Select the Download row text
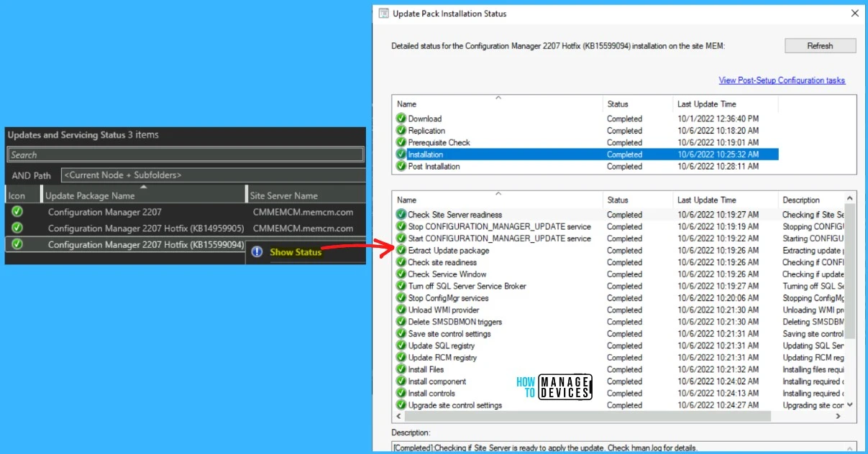868x454 pixels. click(x=425, y=119)
